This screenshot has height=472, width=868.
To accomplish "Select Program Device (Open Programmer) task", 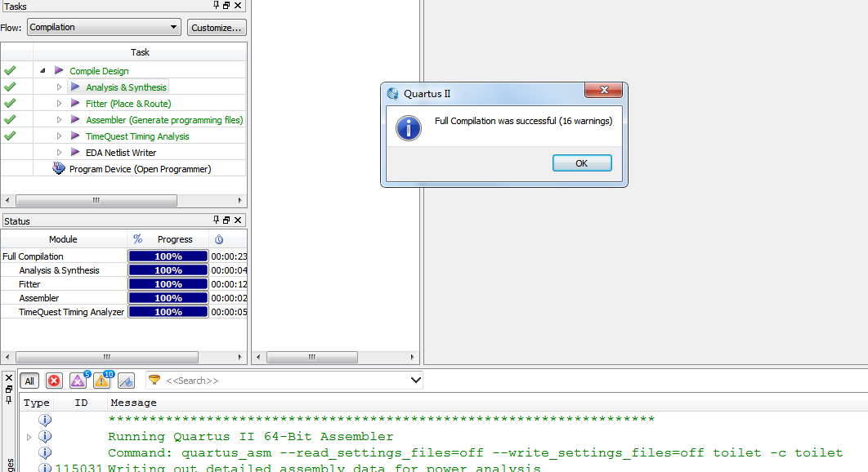I will point(140,169).
